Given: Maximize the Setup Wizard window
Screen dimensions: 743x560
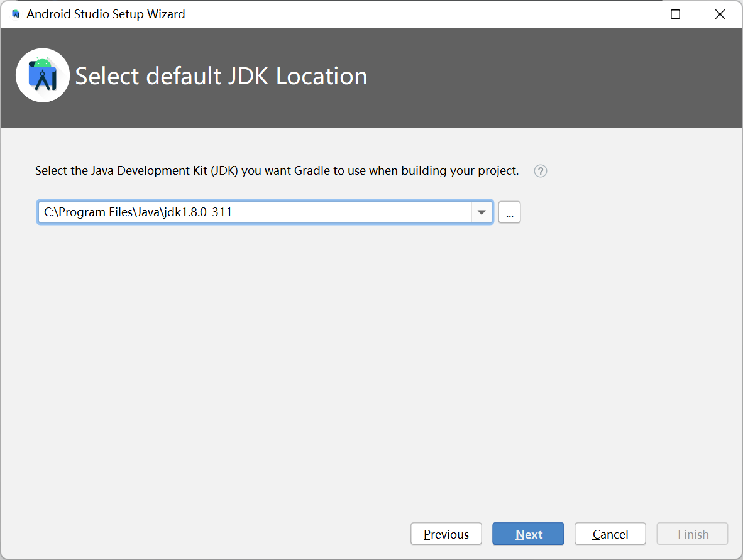Looking at the screenshot, I should (x=675, y=14).
